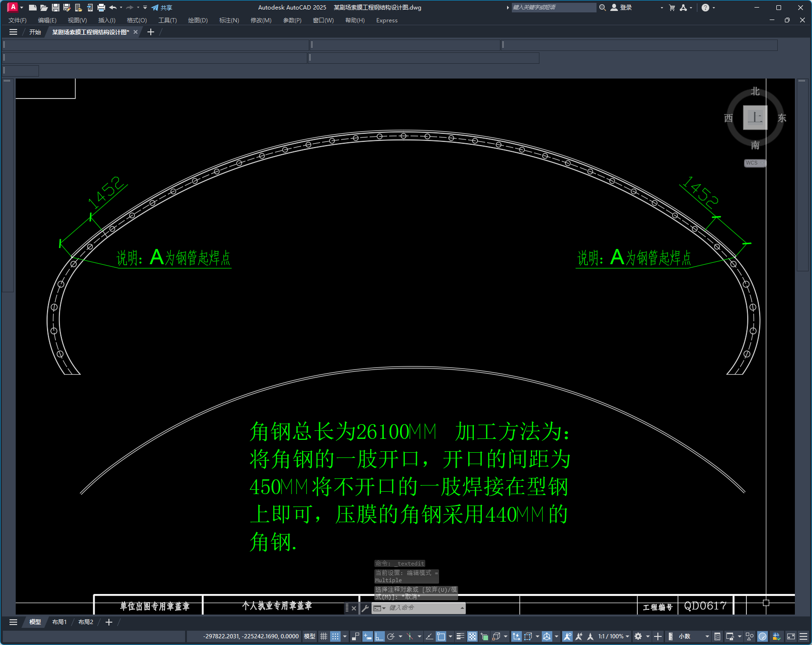Click the search magnifier icon
The image size is (812, 645).
(x=602, y=8)
